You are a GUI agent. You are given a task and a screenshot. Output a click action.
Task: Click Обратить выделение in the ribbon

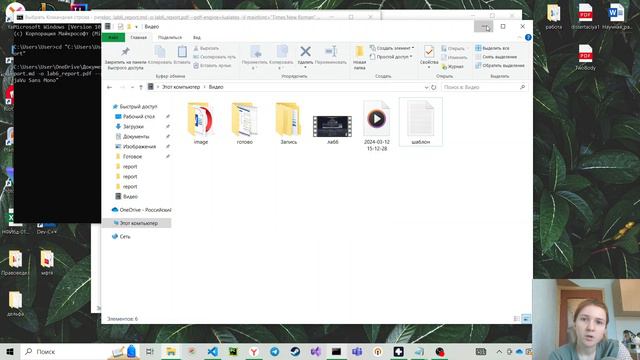point(500,65)
